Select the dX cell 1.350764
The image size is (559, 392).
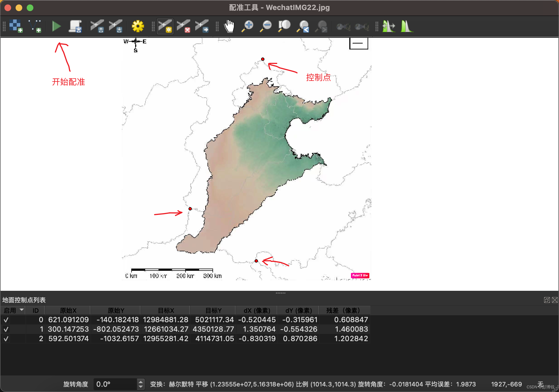pos(257,329)
